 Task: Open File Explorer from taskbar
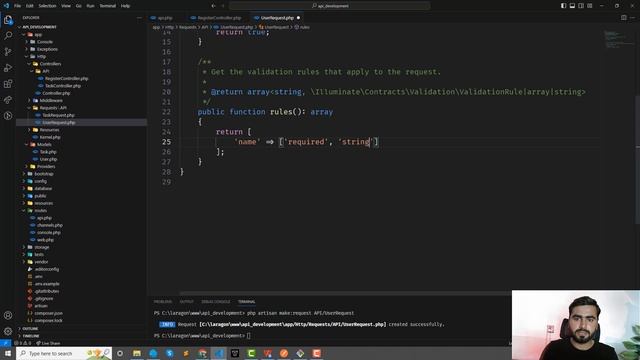click(x=137, y=353)
